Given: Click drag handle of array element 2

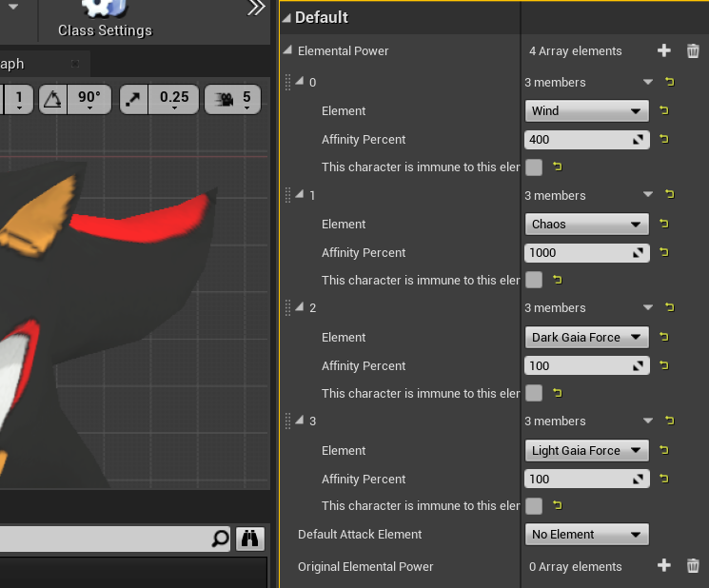Looking at the screenshot, I should 287,307.
